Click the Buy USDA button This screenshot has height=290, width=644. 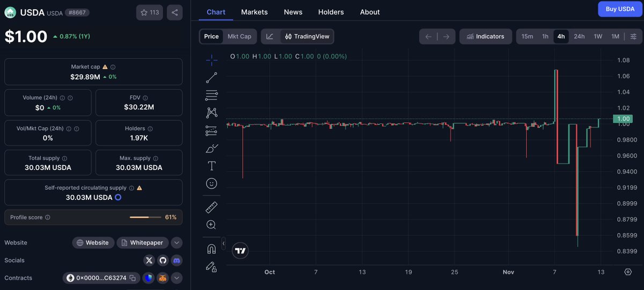(620, 9)
